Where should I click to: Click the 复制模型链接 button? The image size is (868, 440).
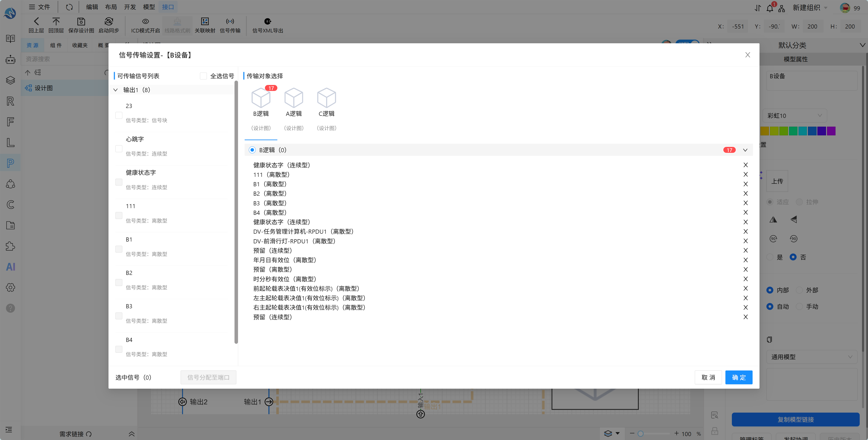[795, 420]
